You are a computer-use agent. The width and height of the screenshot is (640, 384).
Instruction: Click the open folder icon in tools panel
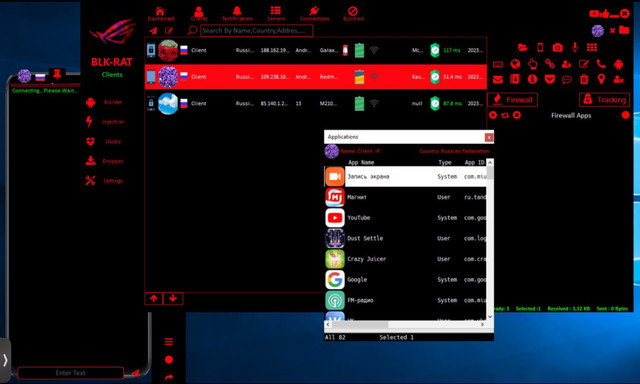pyautogui.click(x=522, y=47)
